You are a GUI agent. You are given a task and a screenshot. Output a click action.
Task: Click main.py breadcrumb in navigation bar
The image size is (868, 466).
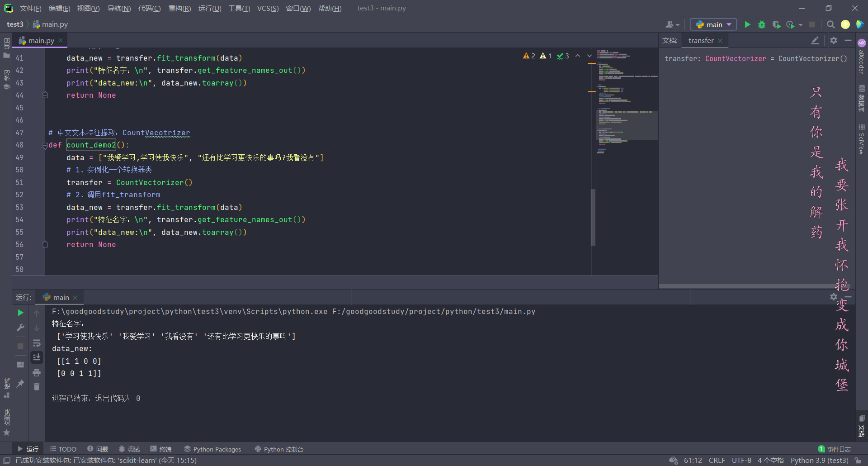point(50,24)
